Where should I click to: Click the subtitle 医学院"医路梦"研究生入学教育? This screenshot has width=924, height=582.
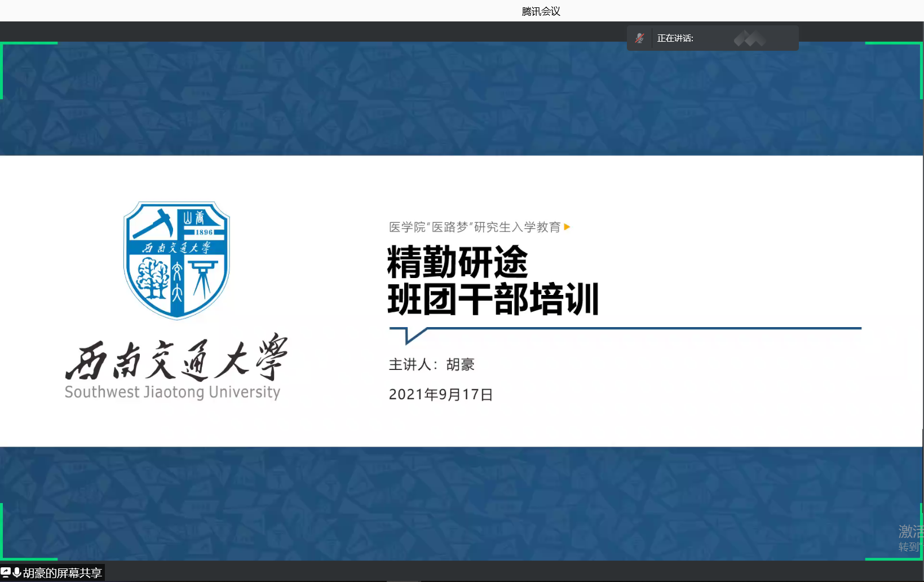(474, 227)
